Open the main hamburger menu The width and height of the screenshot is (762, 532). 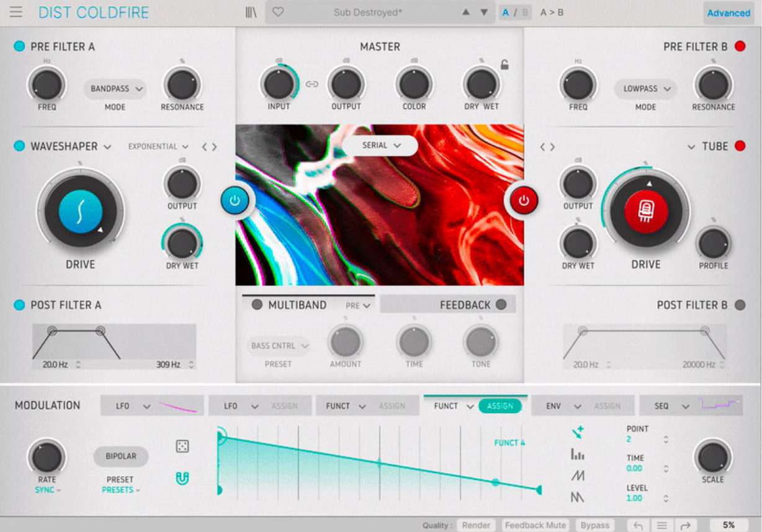pyautogui.click(x=16, y=11)
